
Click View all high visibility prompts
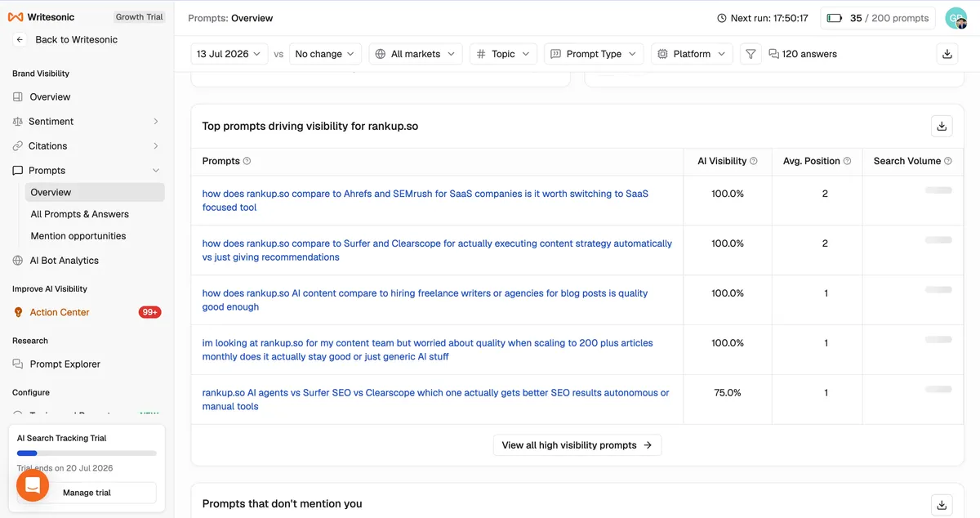click(x=577, y=445)
